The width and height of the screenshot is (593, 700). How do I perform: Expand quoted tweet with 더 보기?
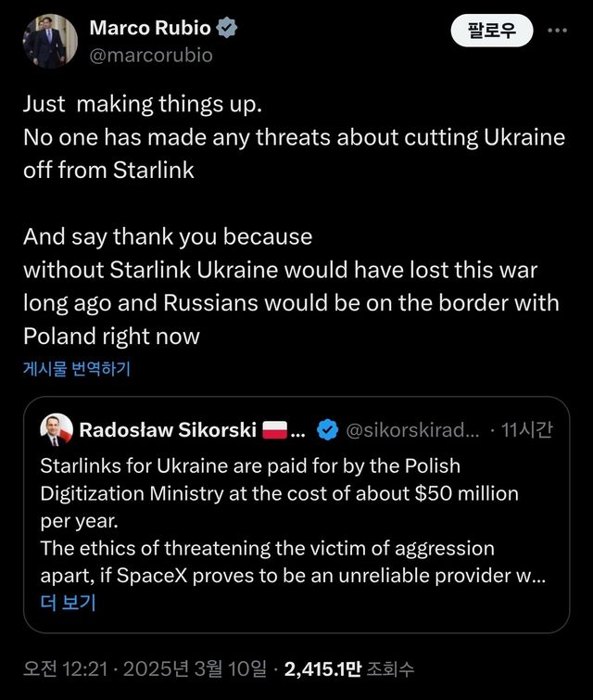[68, 603]
